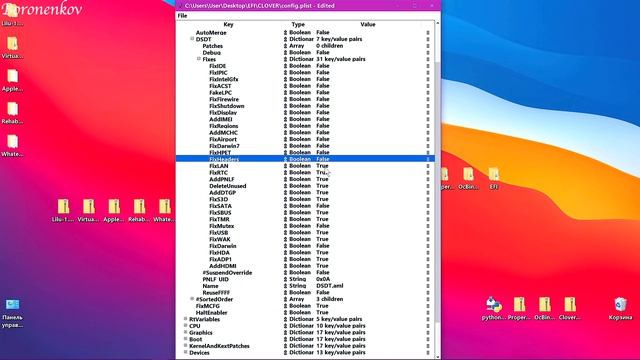Select the ReuseFFFF key row

(x=216, y=292)
